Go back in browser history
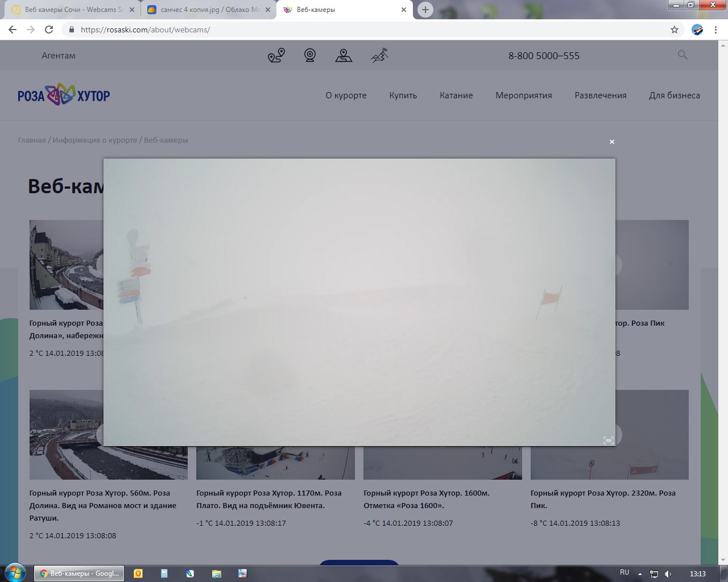This screenshot has width=728, height=582. click(x=13, y=30)
